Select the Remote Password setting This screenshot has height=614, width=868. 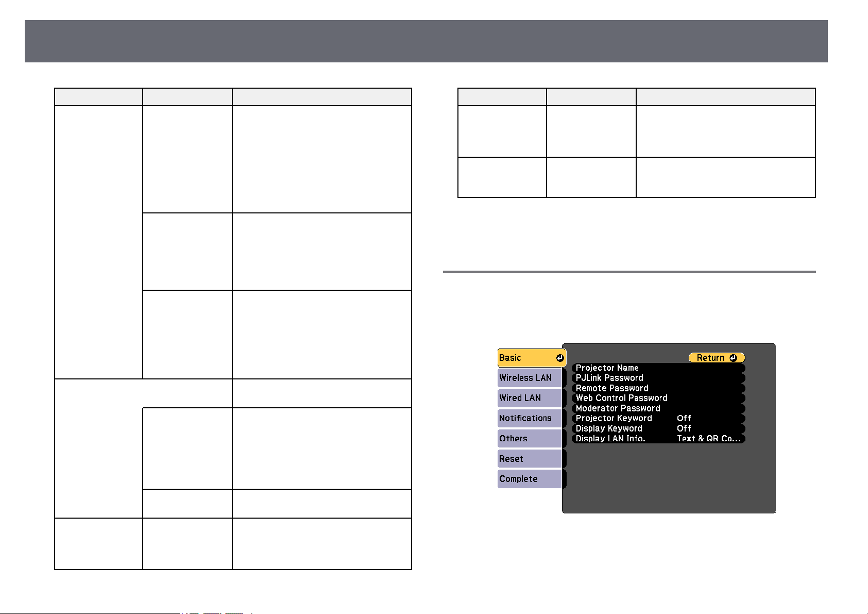coord(658,388)
